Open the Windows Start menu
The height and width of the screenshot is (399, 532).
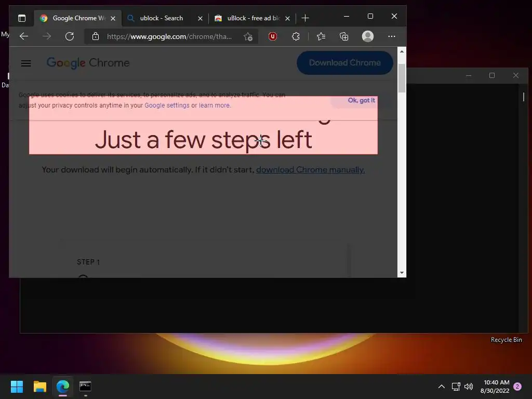[x=17, y=387]
